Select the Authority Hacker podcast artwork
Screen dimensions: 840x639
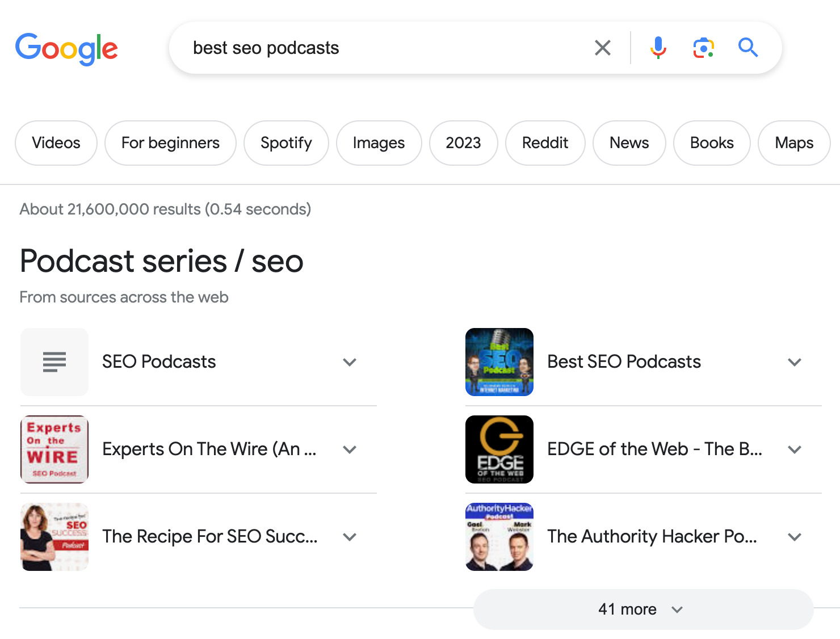pyautogui.click(x=499, y=536)
